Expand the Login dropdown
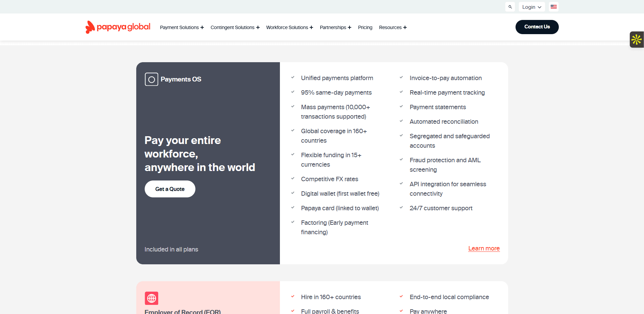This screenshot has width=644, height=314. [531, 7]
